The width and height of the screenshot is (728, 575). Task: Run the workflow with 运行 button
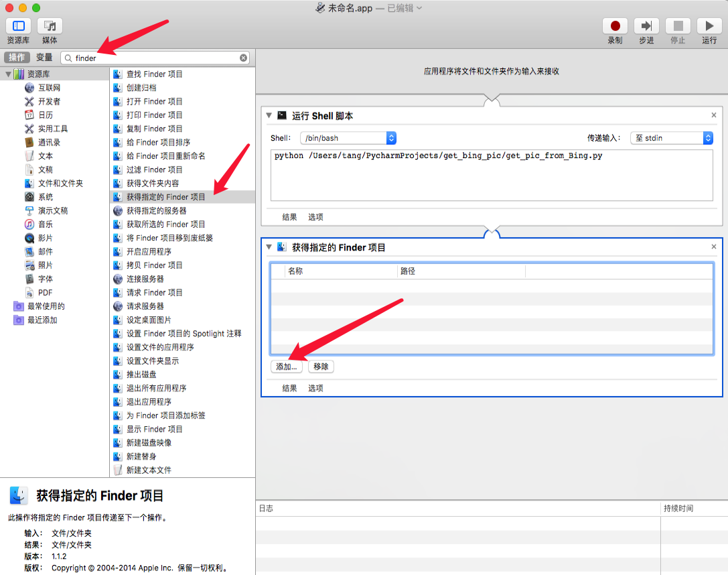pyautogui.click(x=709, y=26)
